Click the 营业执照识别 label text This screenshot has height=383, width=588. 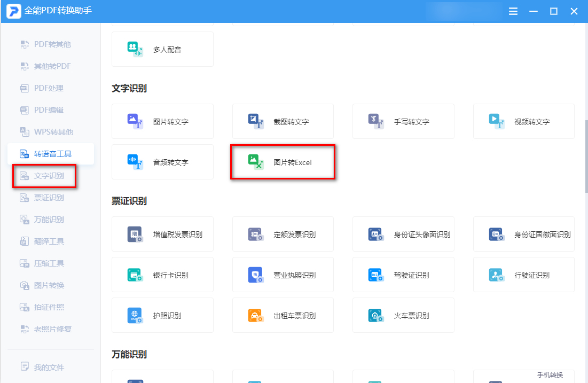point(294,275)
